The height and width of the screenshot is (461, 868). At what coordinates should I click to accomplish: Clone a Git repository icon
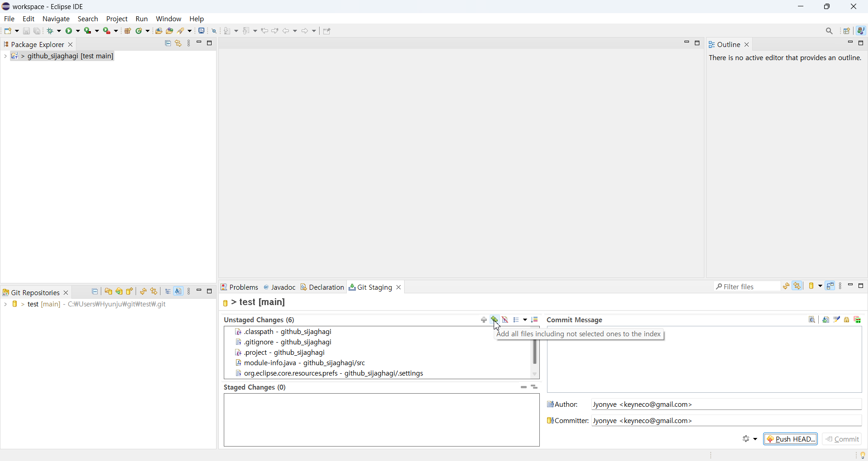tap(119, 292)
